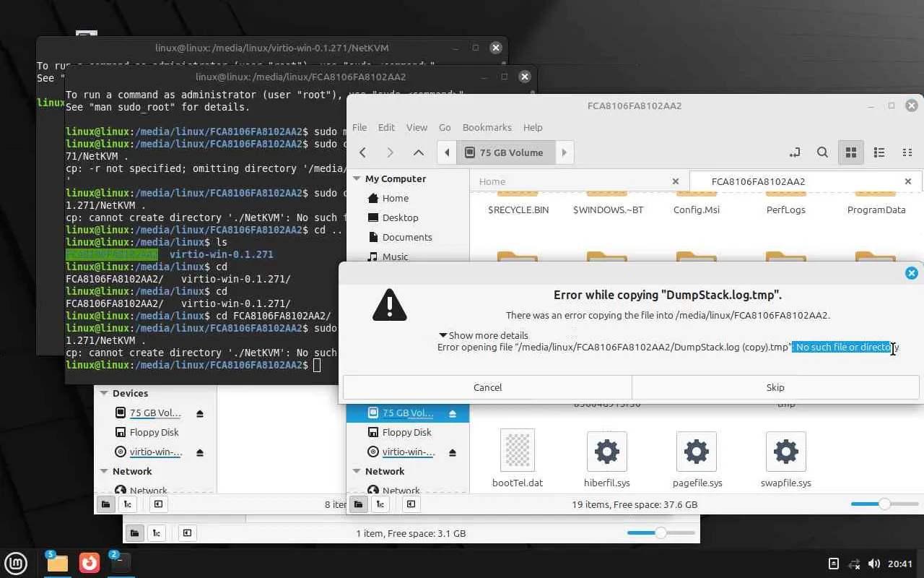The image size is (924, 578).
Task: Select Floppy Disk in the left background file manager
Action: coord(154,432)
